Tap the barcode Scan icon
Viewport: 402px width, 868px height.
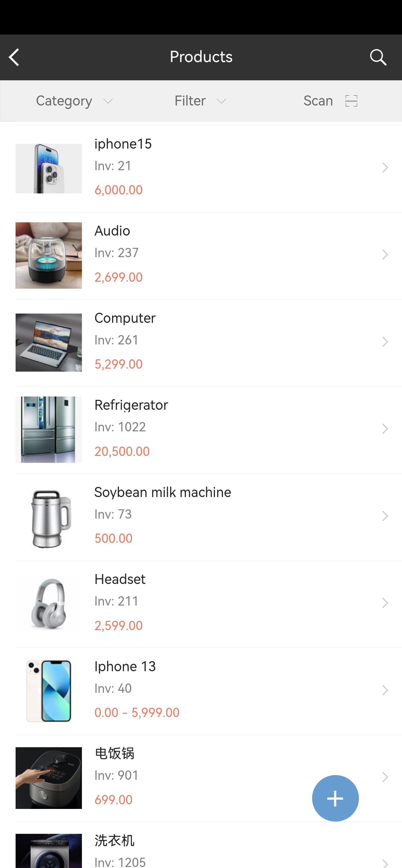tap(351, 101)
